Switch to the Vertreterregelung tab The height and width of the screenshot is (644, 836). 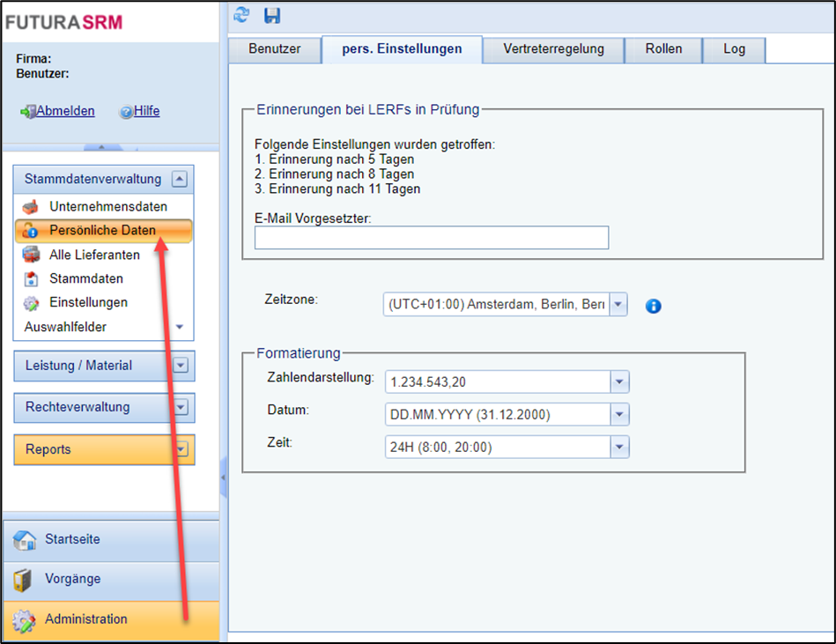553,49
